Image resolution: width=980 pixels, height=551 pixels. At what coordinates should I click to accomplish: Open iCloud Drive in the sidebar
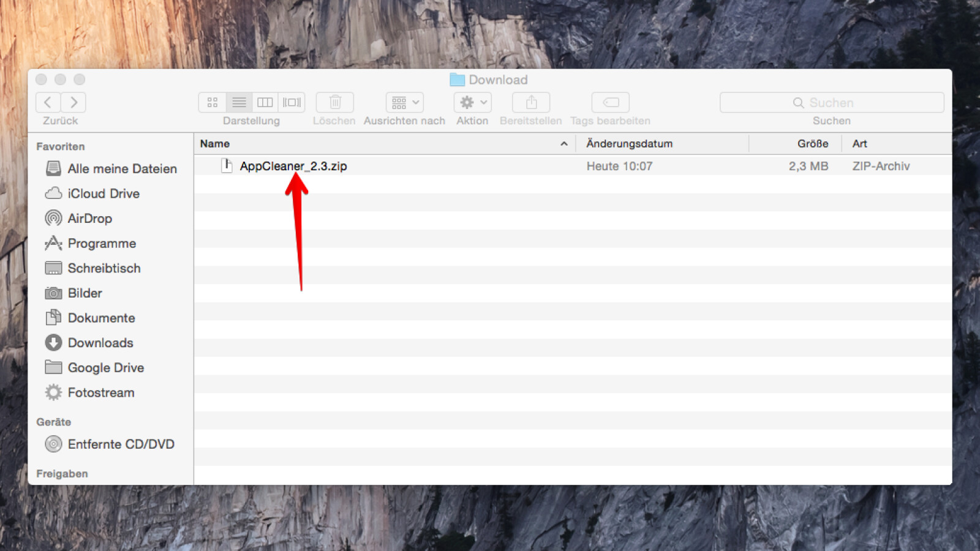103,193
